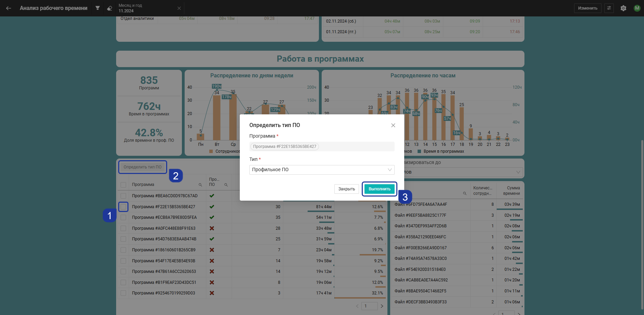Click the 'Изменить' button
The width and height of the screenshot is (644, 315).
coord(587,8)
